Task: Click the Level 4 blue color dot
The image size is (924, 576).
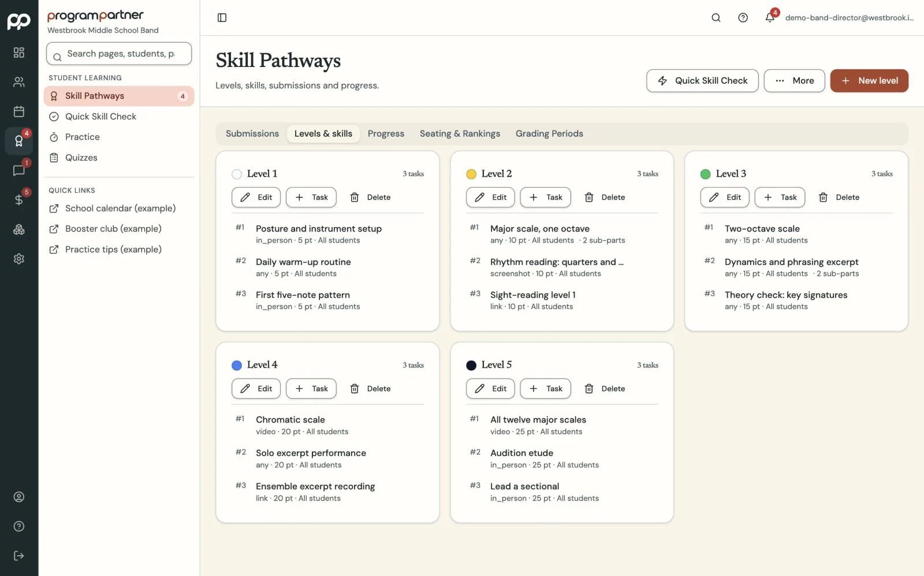Action: (x=237, y=365)
